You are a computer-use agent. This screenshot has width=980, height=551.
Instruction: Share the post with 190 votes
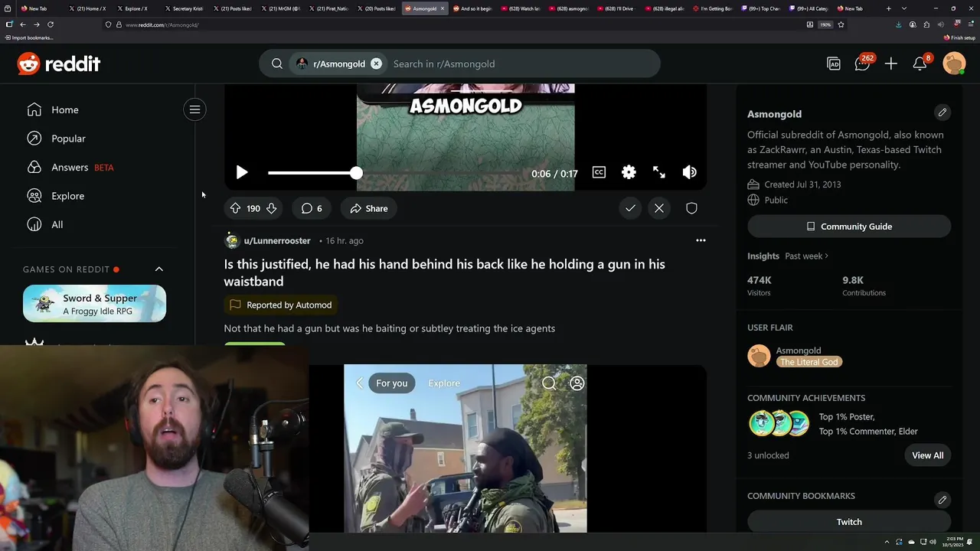[x=369, y=208]
